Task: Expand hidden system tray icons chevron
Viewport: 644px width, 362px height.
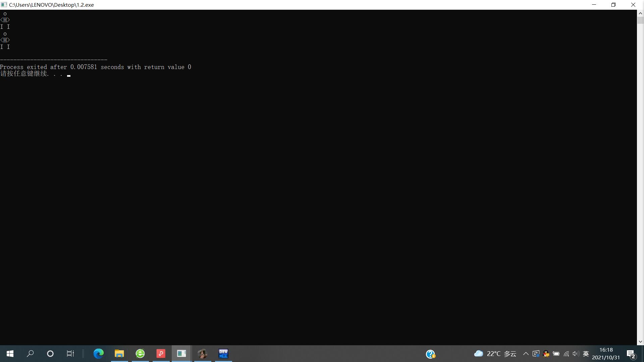Action: [x=526, y=354]
